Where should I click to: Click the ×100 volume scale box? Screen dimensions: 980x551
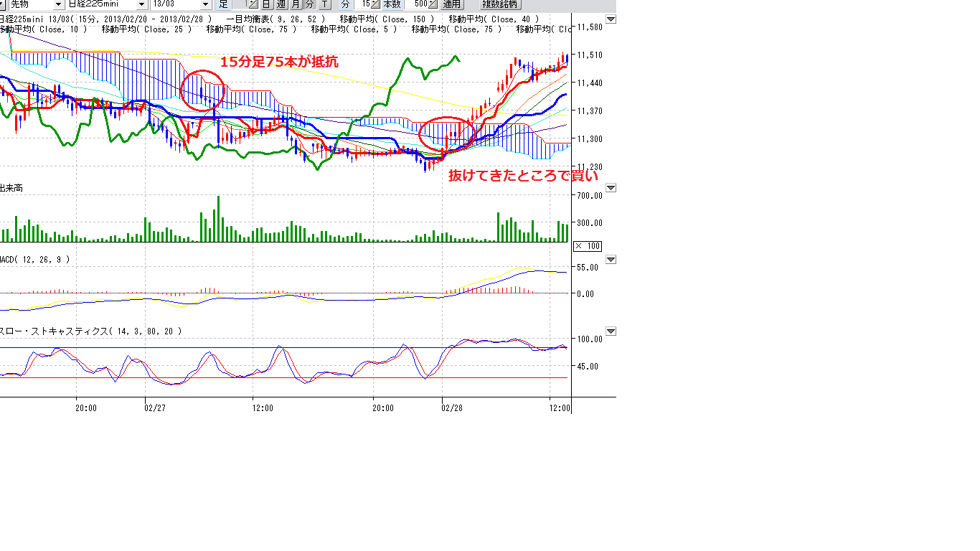[588, 246]
